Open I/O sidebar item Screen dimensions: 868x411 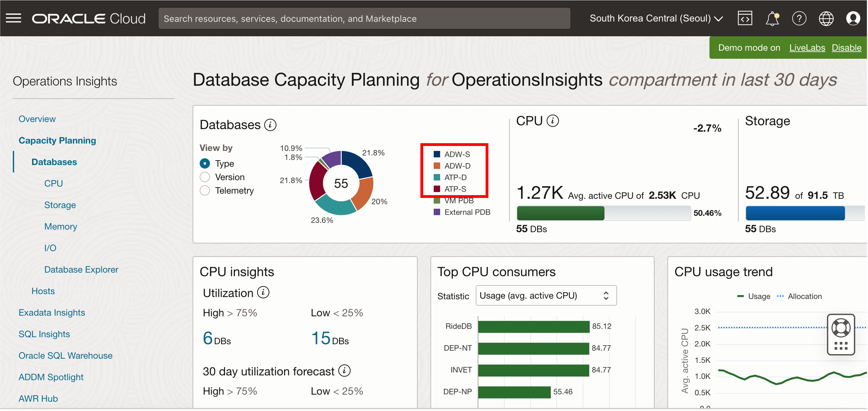(x=50, y=248)
